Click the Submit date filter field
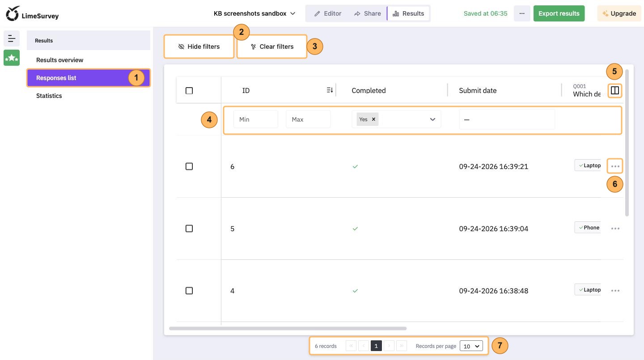The image size is (644, 360). tap(507, 119)
